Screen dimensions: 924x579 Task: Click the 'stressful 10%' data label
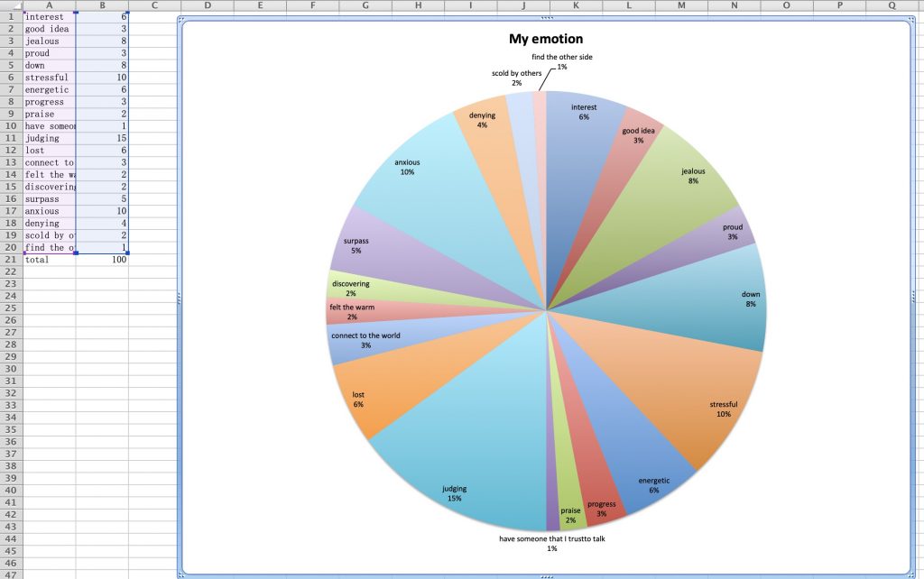(x=723, y=409)
